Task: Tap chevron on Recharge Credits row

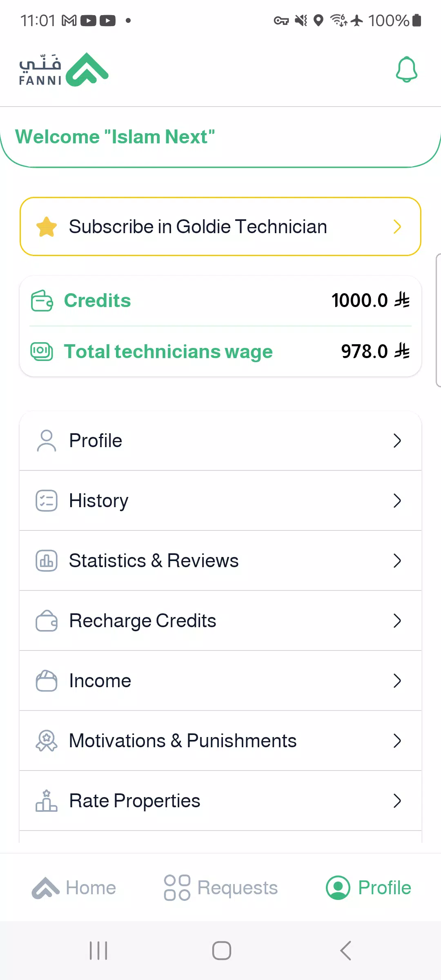Action: (397, 621)
